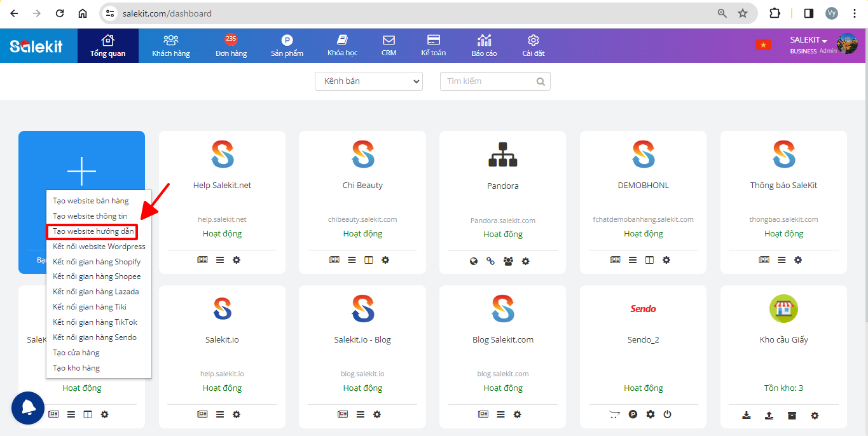
Task: Select Tạo website hướng dẫn menu entry
Action: click(x=93, y=231)
